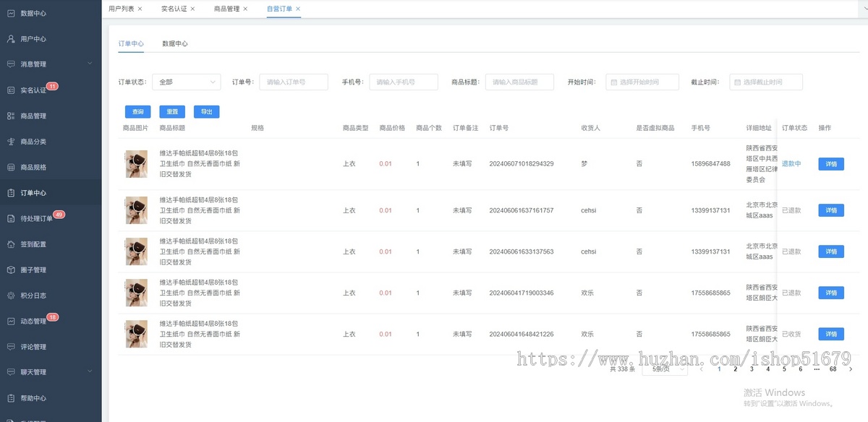
Task: Open 详情 for order 202406061633137563
Action: [x=831, y=251]
